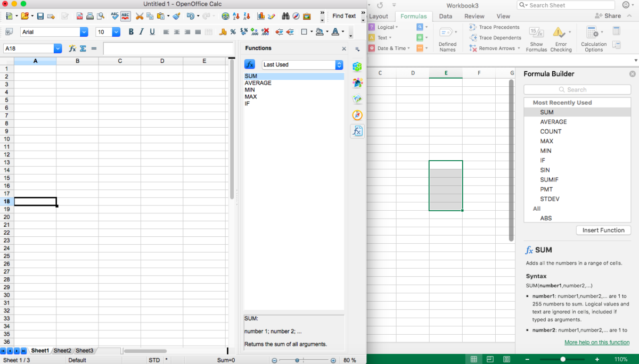The height and width of the screenshot is (364, 639).
Task: Open the Navigator compass icon in sidebar
Action: pos(357,115)
